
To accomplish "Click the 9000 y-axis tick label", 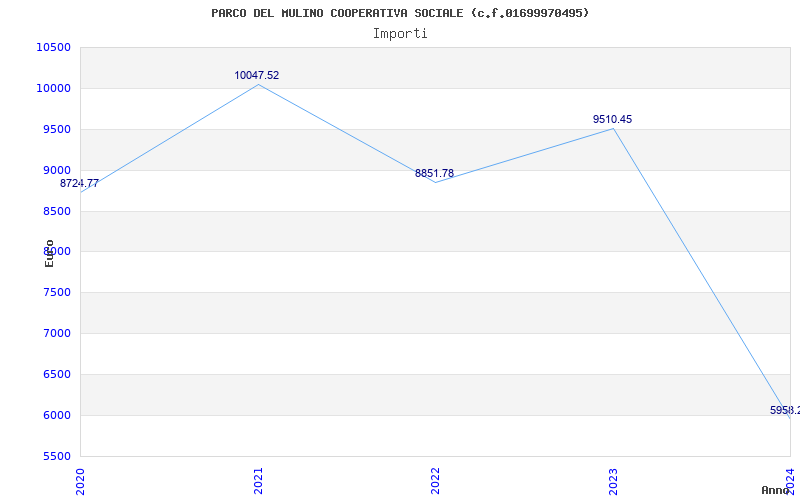I will coord(57,170).
